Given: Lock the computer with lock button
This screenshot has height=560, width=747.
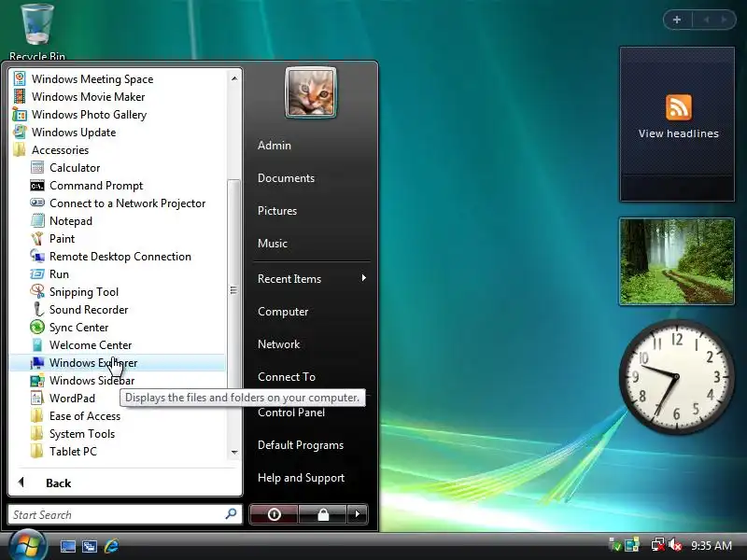Looking at the screenshot, I should (x=323, y=514).
